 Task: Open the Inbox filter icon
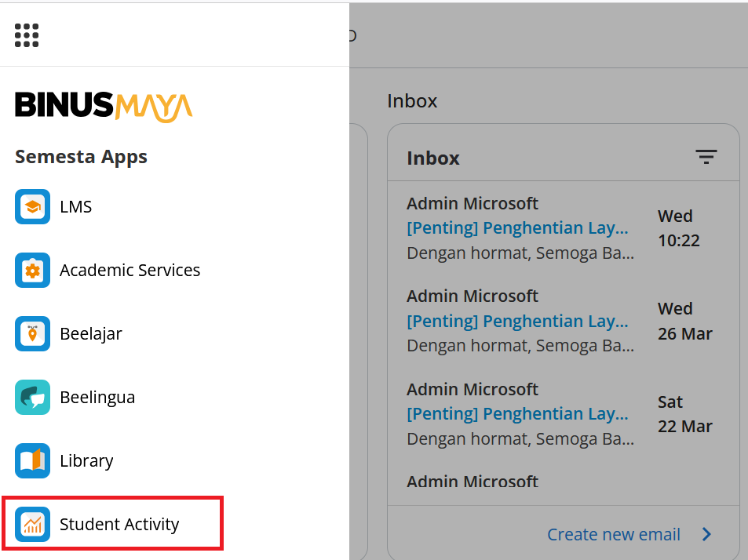pyautogui.click(x=706, y=157)
